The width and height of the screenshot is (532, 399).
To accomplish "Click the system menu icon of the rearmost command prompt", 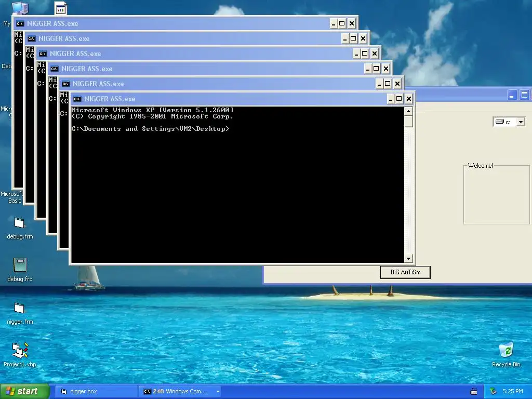I will coord(20,24).
